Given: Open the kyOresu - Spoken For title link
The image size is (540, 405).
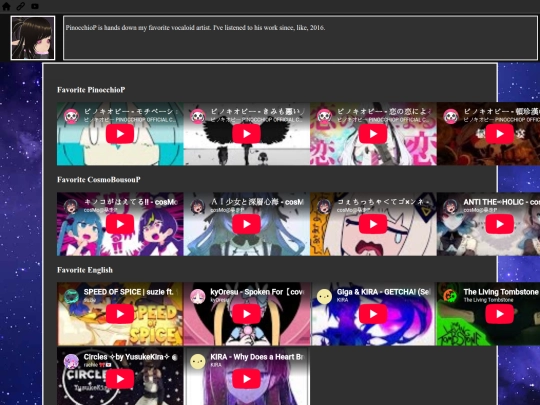Looking at the screenshot, I should coord(257,292).
